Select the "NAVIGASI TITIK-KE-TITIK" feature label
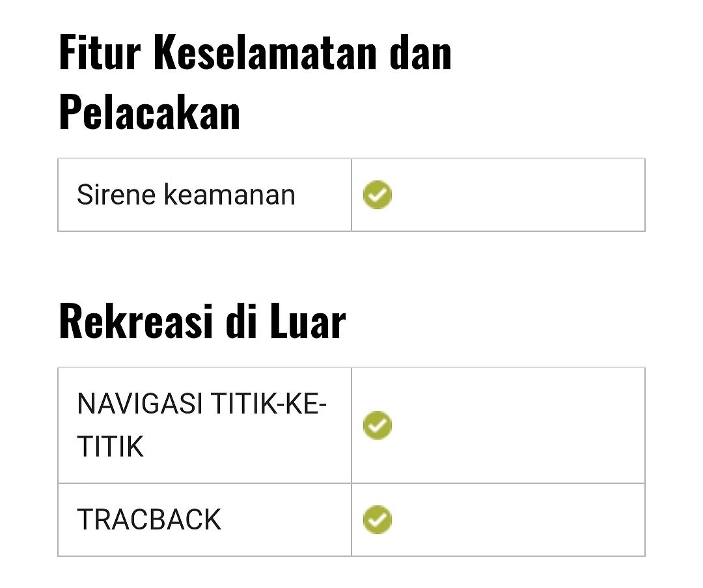The image size is (703, 588). coord(202,425)
